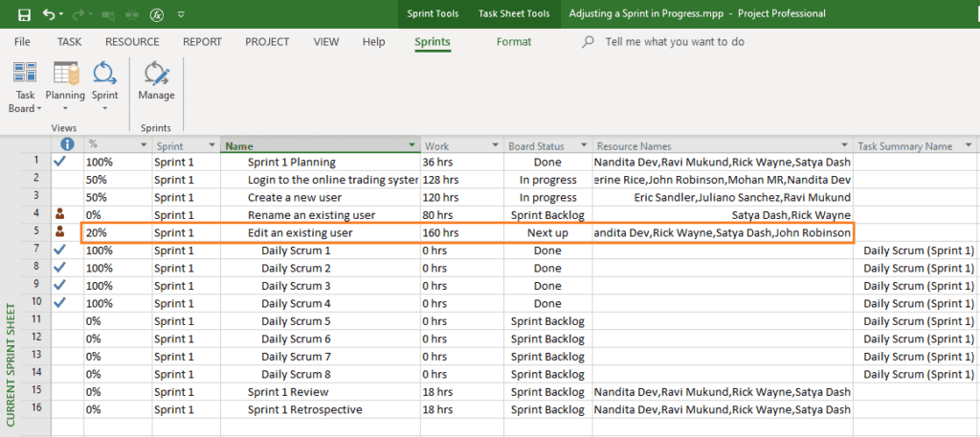
Task: Open the Planning views dropdown
Action: coord(65,86)
